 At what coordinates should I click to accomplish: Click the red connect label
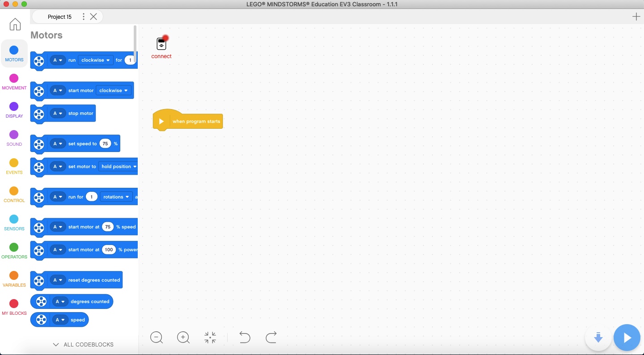pyautogui.click(x=161, y=56)
